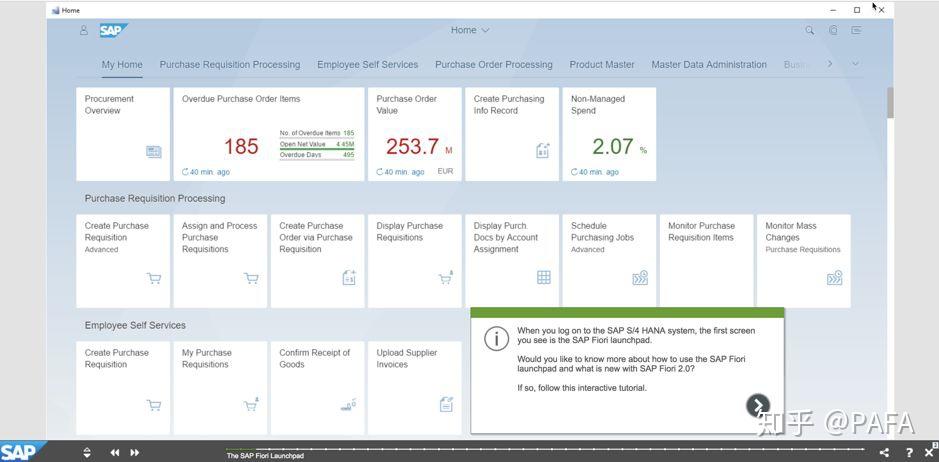Advance tutorial with the next arrow button
The width and height of the screenshot is (939, 462).
[x=758, y=405]
